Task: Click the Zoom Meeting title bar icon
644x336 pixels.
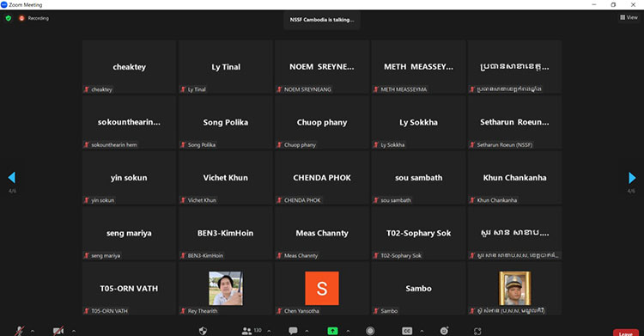Action: point(4,5)
